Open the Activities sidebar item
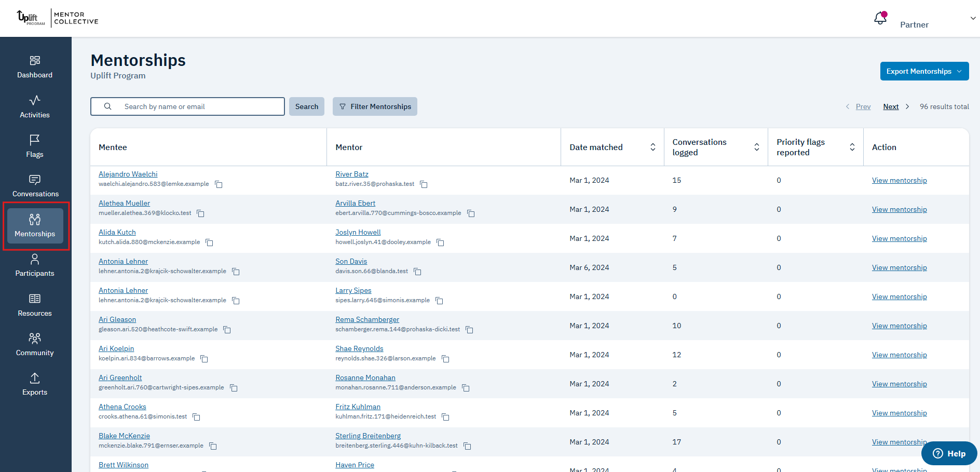This screenshot has width=980, height=472. (x=35, y=107)
